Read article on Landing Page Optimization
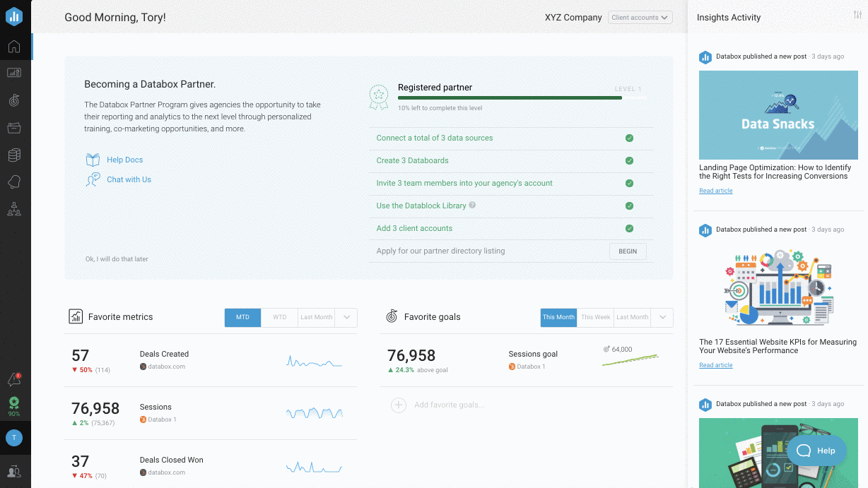 pos(715,191)
